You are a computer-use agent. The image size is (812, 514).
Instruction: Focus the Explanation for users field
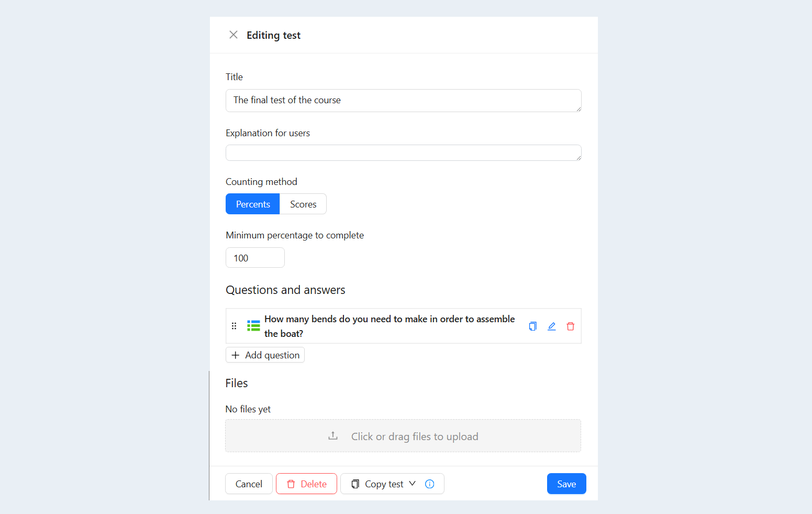click(x=404, y=153)
